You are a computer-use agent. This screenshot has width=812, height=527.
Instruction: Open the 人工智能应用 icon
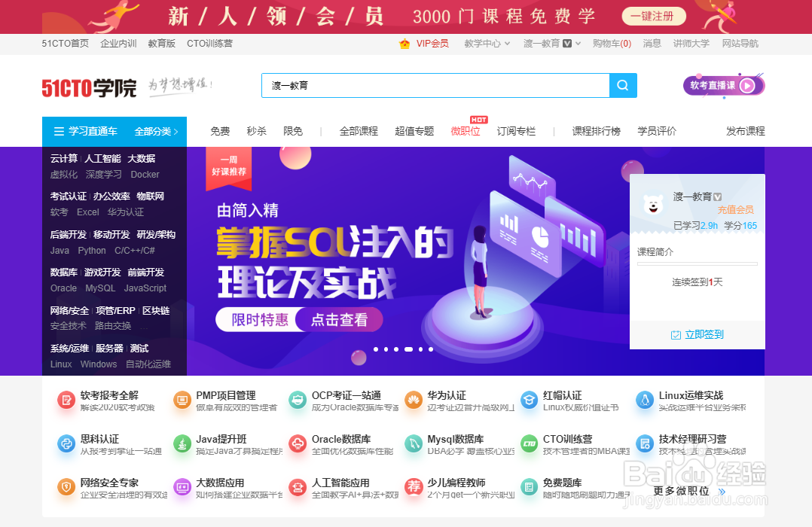[x=298, y=487]
